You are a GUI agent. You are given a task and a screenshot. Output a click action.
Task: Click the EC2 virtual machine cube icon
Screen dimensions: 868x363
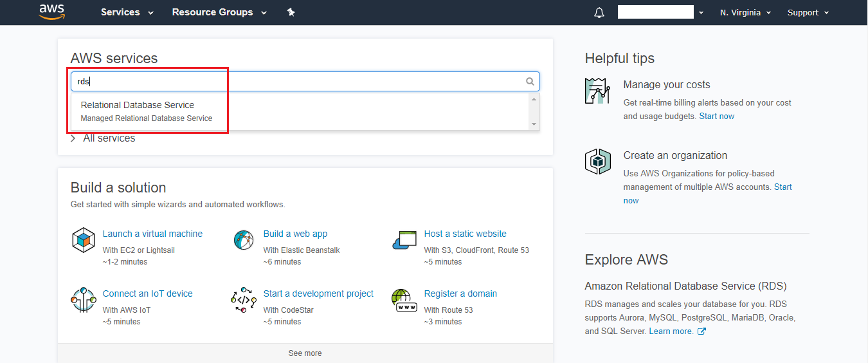point(84,240)
